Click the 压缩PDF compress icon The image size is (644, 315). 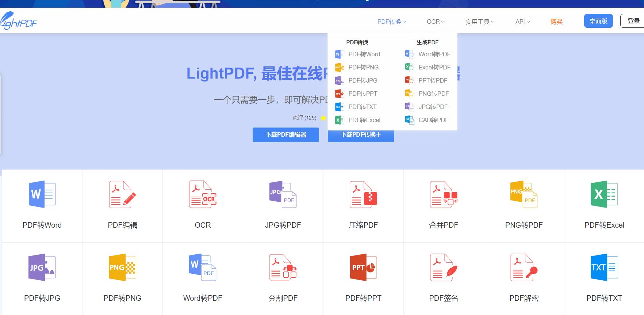[363, 194]
